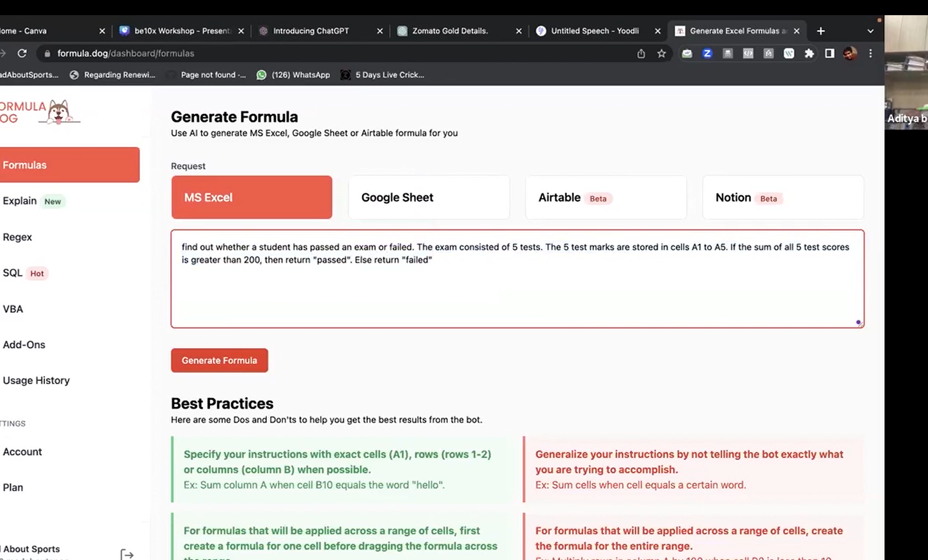Open the blue Z extension

click(707, 53)
